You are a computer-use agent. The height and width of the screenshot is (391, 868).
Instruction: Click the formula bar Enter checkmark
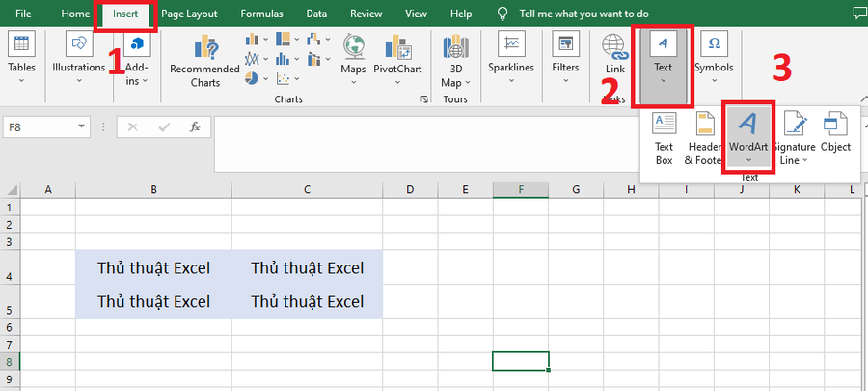click(164, 126)
